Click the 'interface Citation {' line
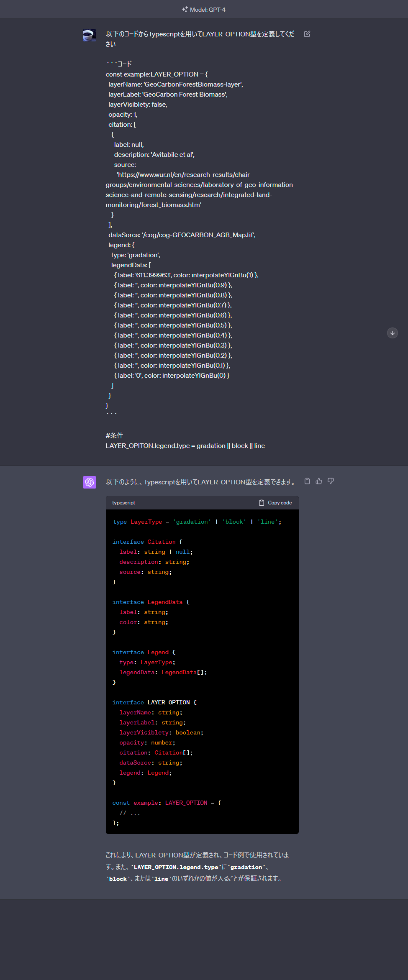Image resolution: width=408 pixels, height=980 pixels. click(x=147, y=542)
